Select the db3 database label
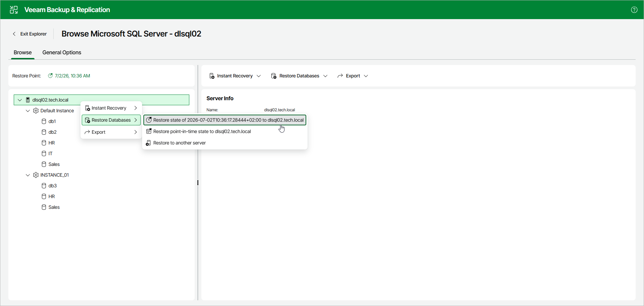Viewport: 644px width, 306px height. click(53, 186)
